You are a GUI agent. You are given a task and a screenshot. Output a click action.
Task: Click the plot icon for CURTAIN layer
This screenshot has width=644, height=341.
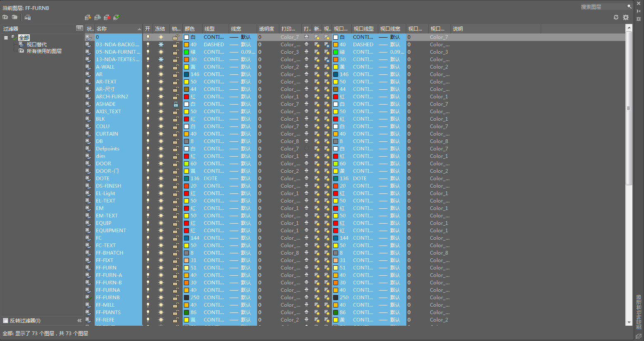(x=306, y=134)
